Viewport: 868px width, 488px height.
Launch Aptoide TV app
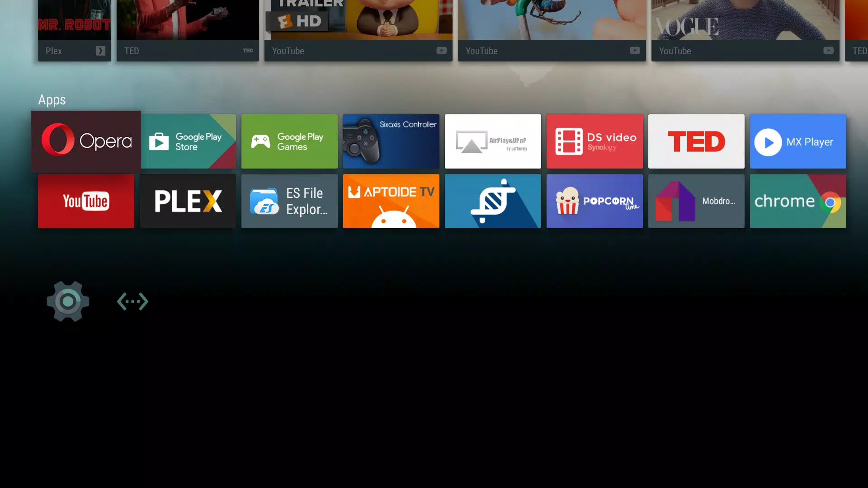[391, 202]
